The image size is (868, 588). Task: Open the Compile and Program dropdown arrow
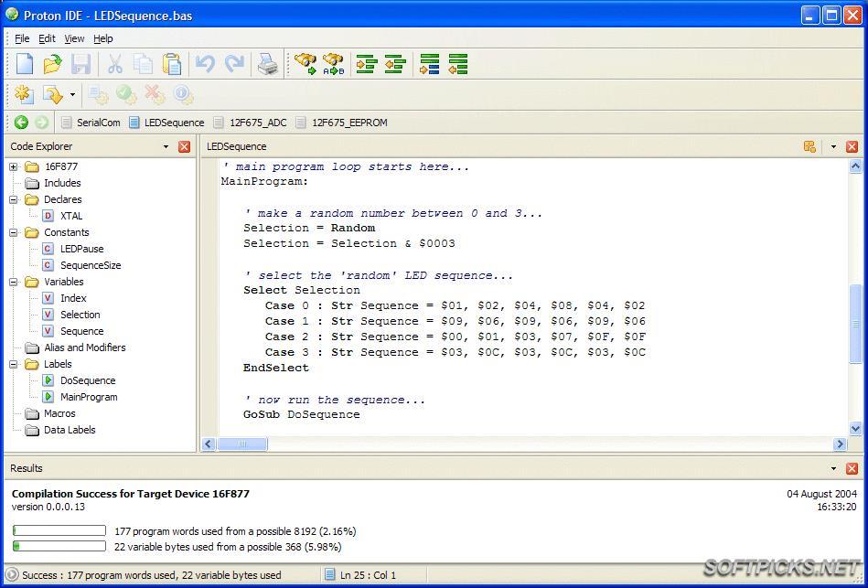72,95
